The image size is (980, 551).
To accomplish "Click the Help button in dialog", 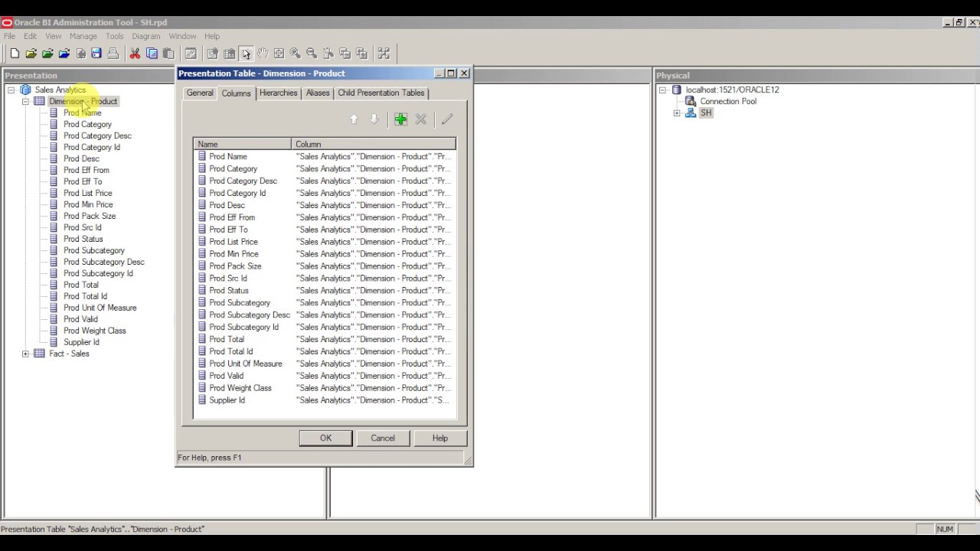I will pos(439,439).
